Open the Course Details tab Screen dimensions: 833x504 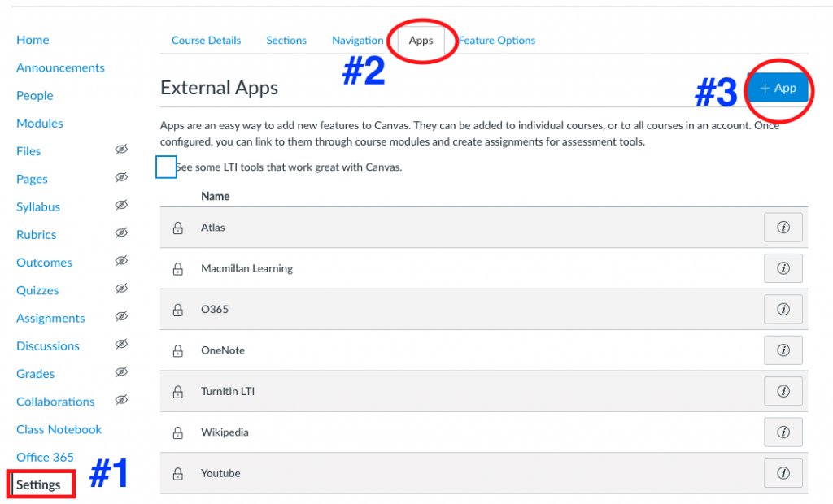(206, 41)
